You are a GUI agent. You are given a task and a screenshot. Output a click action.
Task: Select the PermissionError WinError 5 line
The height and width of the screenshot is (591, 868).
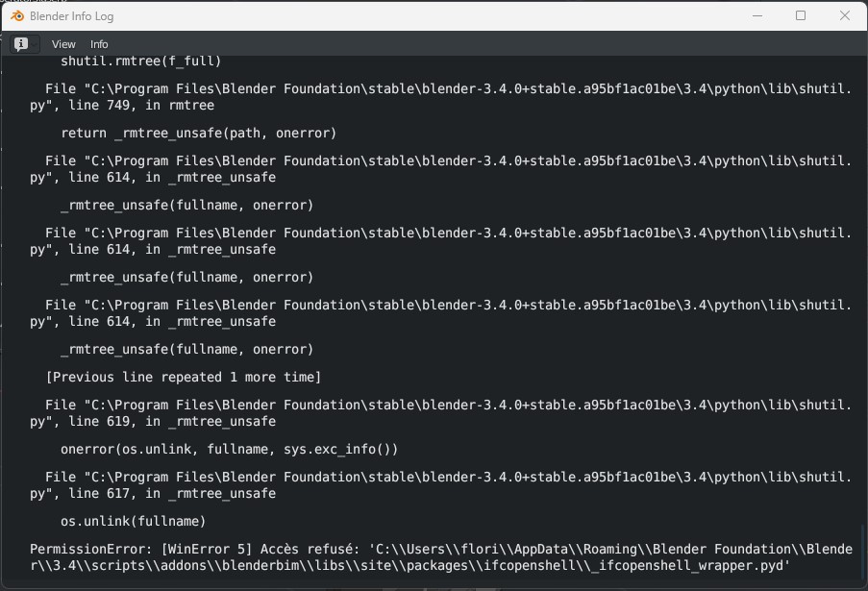click(440, 557)
